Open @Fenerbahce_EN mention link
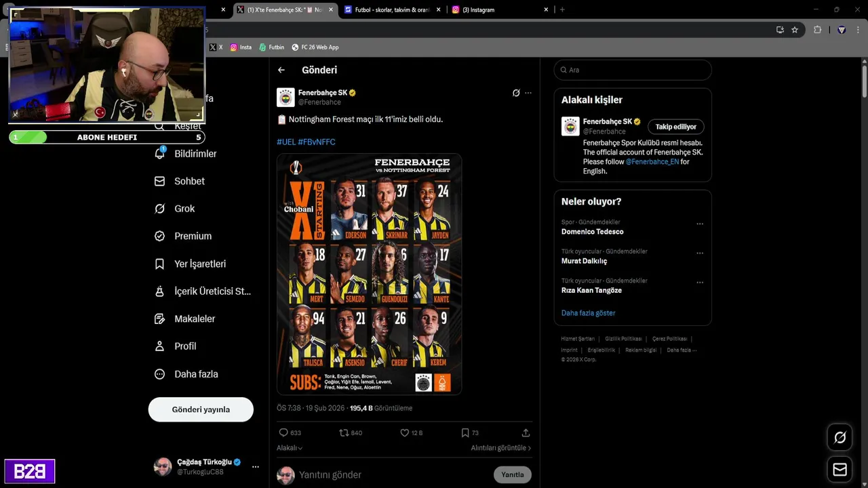This screenshot has height=488, width=868. coord(652,162)
